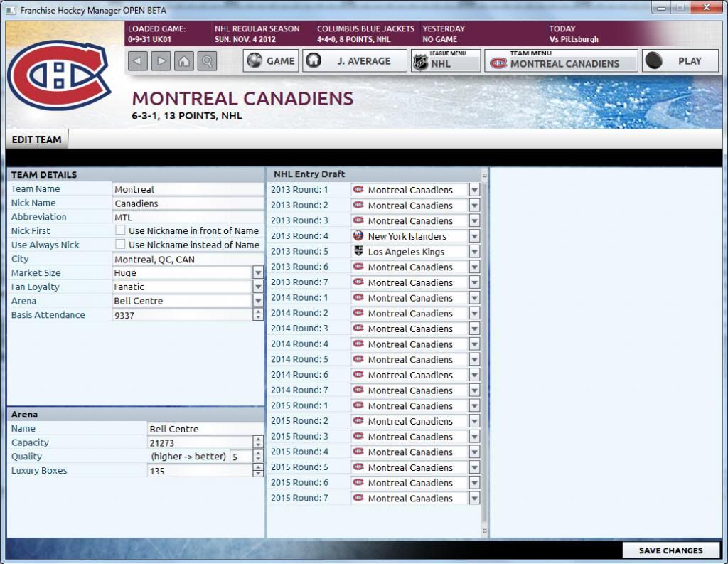Adjust the arena Capacity stepper
This screenshot has width=728, height=564.
coord(258,442)
